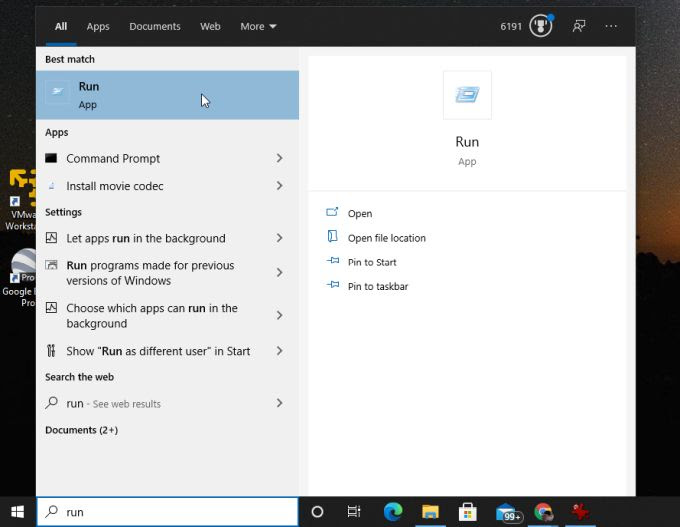The height and width of the screenshot is (527, 680).
Task: Click the Microsoft Rewards medal icon
Action: (x=541, y=26)
